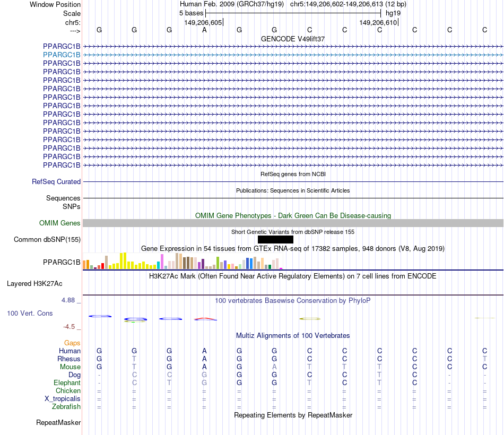Click the 4.88 PhyloP upper scale value
This screenshot has width=504, height=435.
tap(68, 300)
